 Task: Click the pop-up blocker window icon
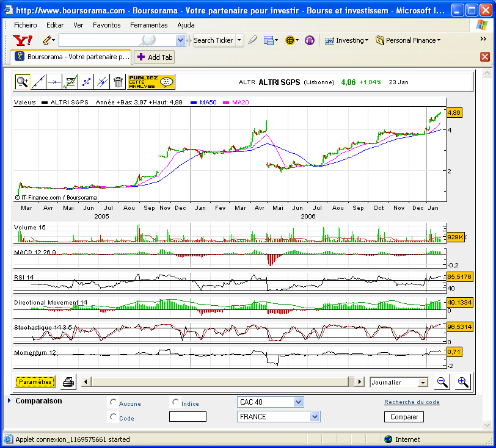(x=269, y=40)
